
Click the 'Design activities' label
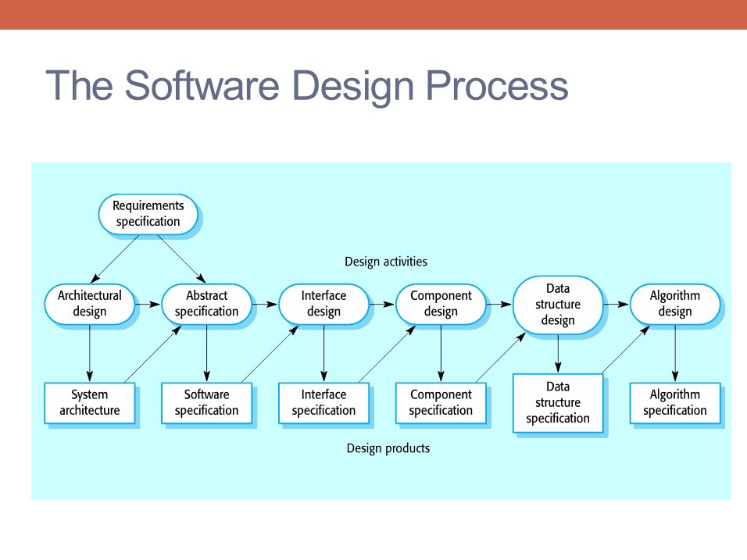pos(386,262)
